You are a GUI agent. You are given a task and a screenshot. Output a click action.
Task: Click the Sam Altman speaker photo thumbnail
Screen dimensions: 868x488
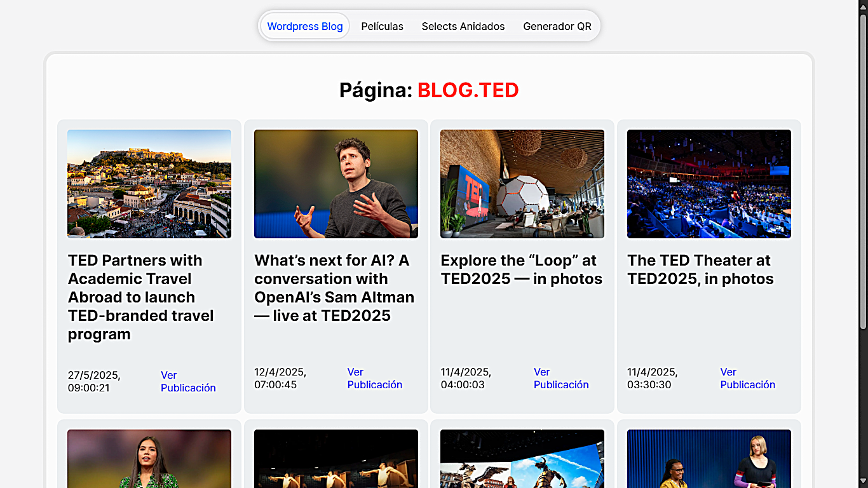336,184
